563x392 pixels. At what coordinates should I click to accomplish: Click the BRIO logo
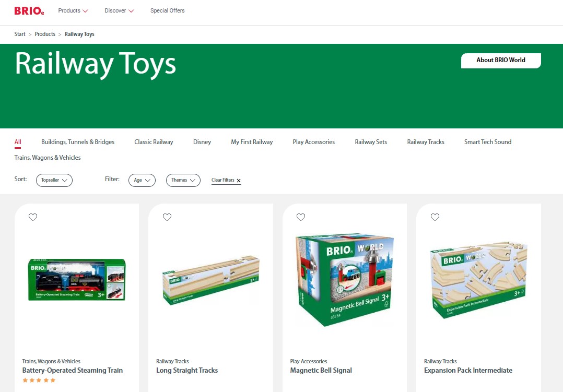click(29, 11)
